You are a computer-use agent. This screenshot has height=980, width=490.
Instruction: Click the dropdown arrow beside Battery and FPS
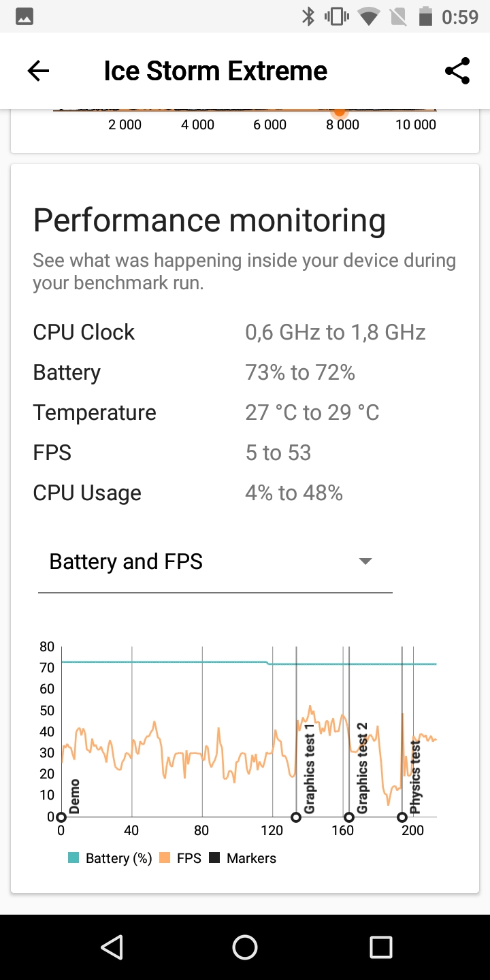(x=365, y=561)
